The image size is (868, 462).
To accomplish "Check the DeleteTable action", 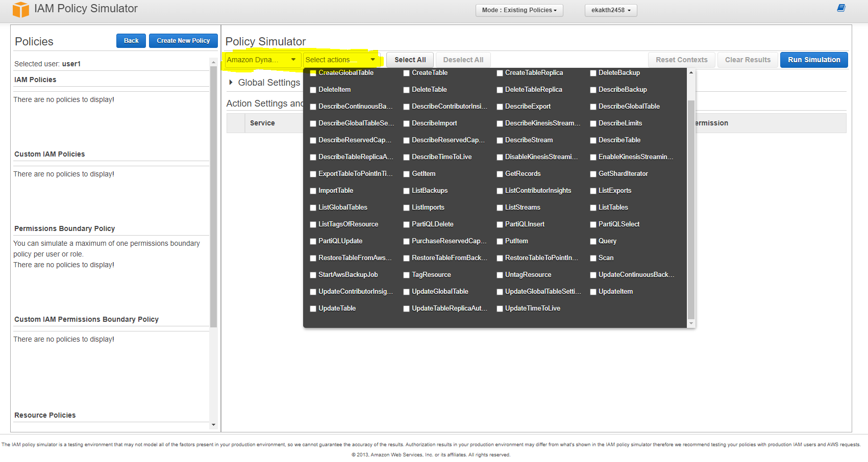I will (407, 90).
